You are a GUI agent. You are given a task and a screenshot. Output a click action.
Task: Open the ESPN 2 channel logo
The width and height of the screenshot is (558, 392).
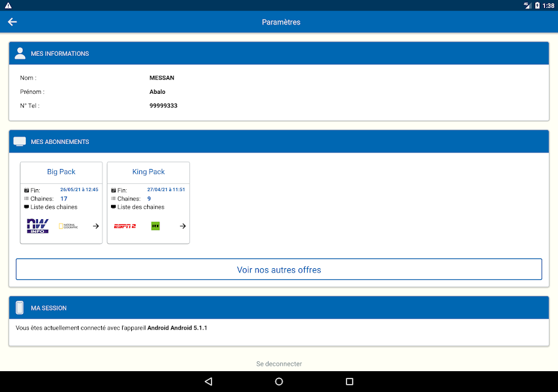(124, 226)
